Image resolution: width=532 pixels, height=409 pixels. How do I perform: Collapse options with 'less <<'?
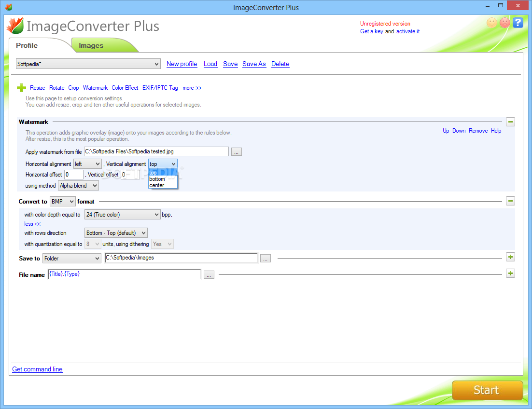[x=32, y=224]
